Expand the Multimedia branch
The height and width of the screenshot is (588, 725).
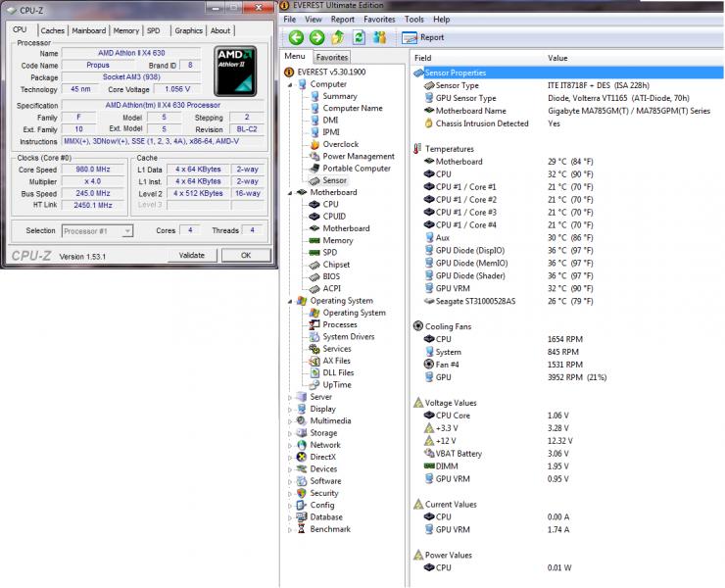290,421
